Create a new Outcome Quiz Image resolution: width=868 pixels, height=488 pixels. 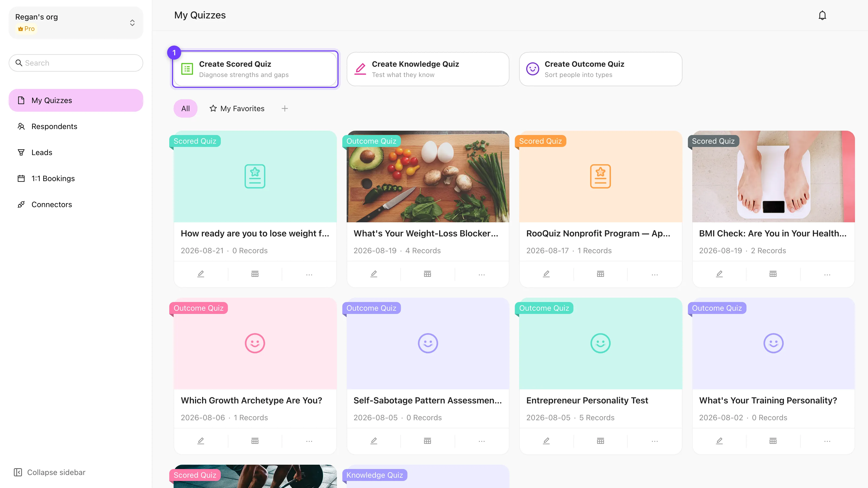(x=601, y=69)
